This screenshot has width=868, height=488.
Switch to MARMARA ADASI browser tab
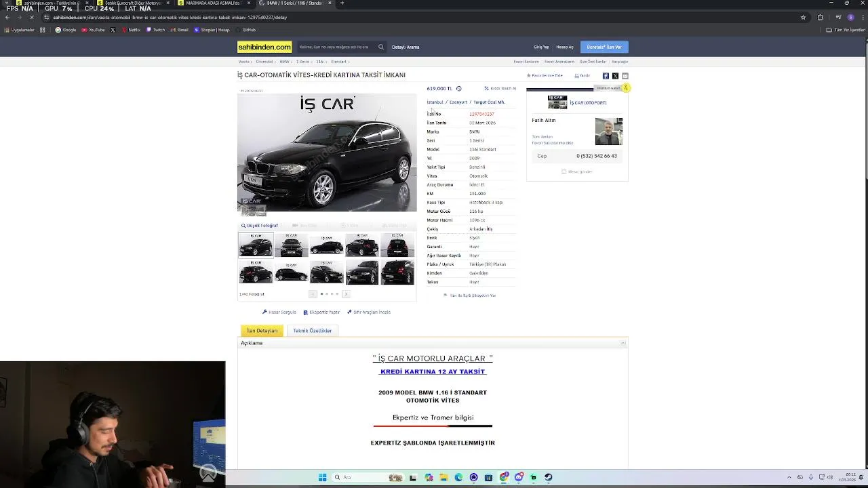coord(214,3)
